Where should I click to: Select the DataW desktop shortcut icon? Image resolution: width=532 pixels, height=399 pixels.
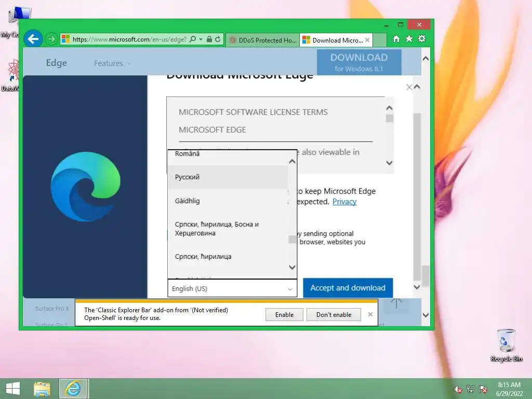[x=10, y=75]
